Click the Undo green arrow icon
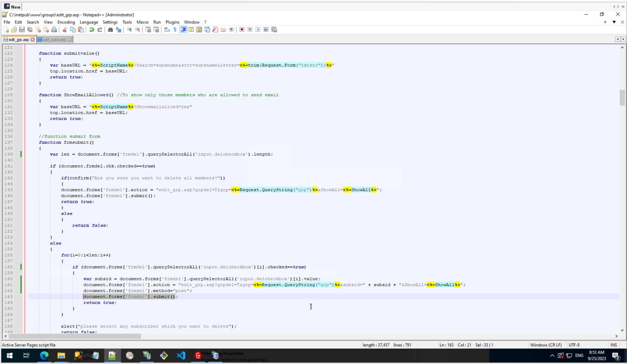 pos(92,30)
